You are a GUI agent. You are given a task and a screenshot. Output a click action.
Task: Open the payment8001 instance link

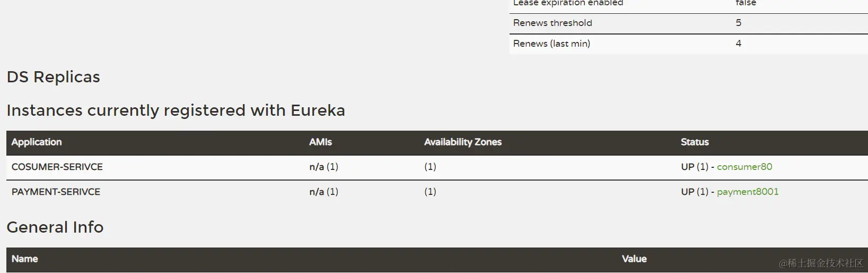(x=748, y=192)
